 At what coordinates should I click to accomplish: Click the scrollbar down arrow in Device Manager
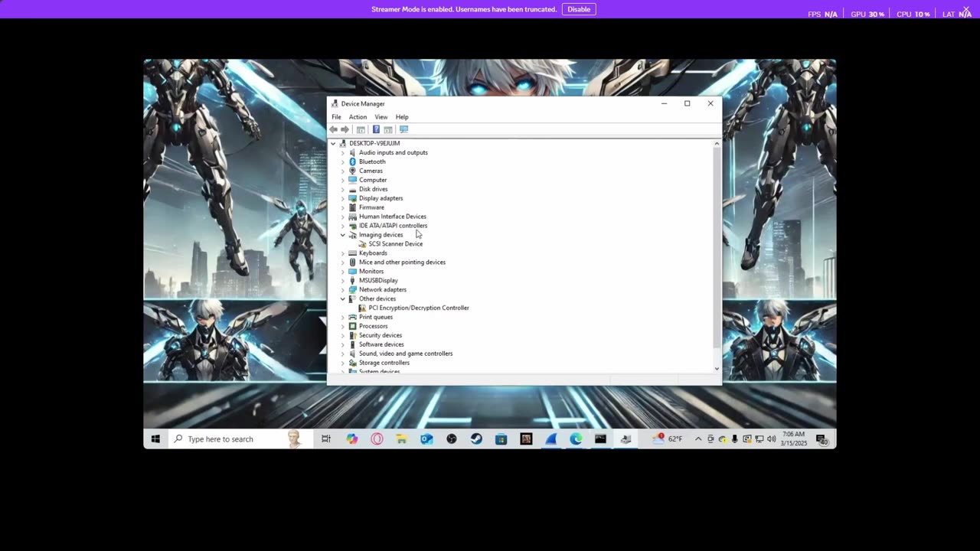pyautogui.click(x=717, y=369)
